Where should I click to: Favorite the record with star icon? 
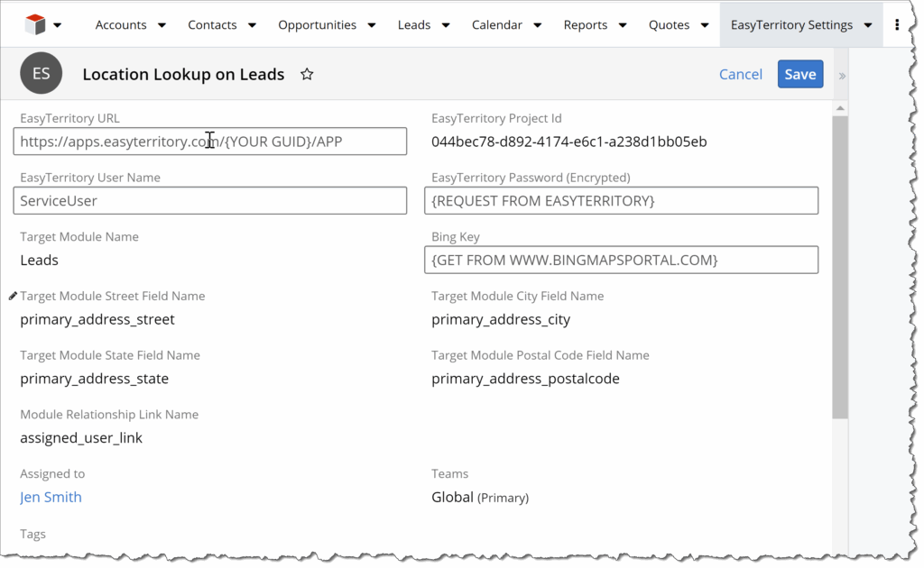coord(307,74)
